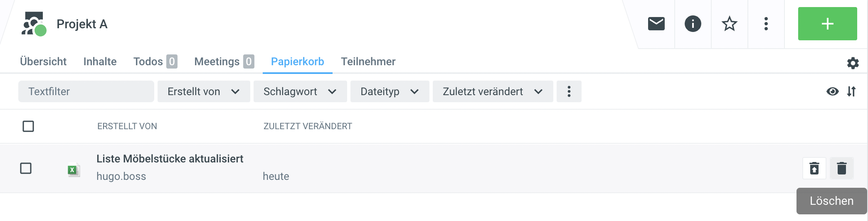Image resolution: width=868 pixels, height=221 pixels.
Task: Tick the select-all header checkbox
Action: (28, 126)
